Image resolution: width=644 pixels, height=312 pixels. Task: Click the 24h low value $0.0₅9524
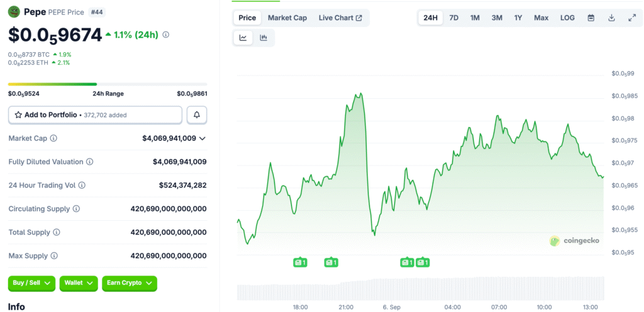point(24,94)
